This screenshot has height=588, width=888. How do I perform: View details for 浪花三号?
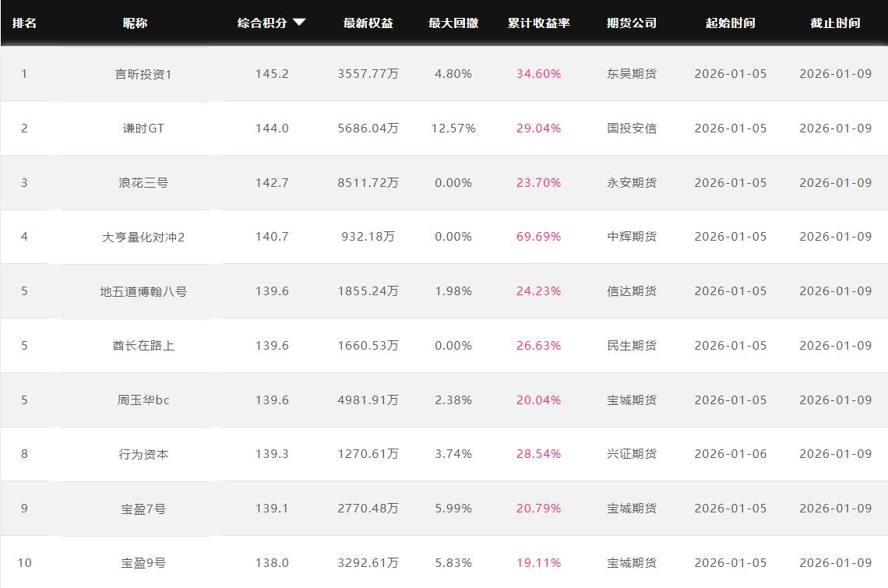coord(143,183)
